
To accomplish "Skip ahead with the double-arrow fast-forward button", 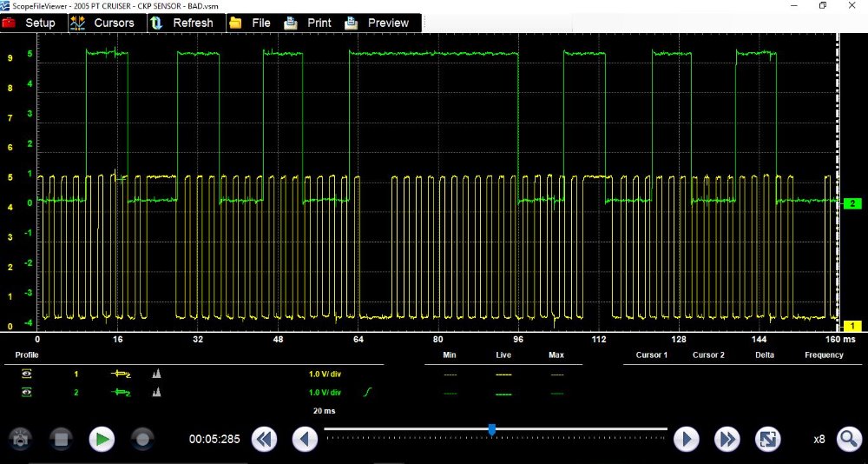I will (727, 439).
